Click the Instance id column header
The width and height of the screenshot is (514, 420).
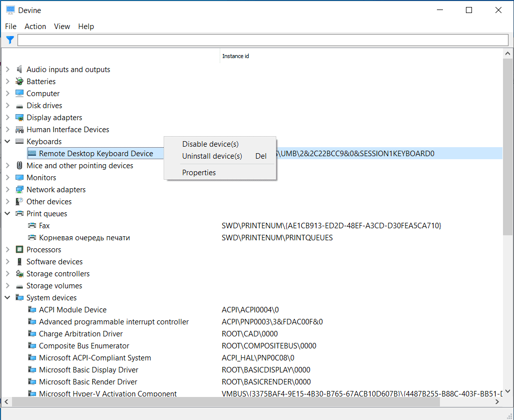[x=235, y=56]
